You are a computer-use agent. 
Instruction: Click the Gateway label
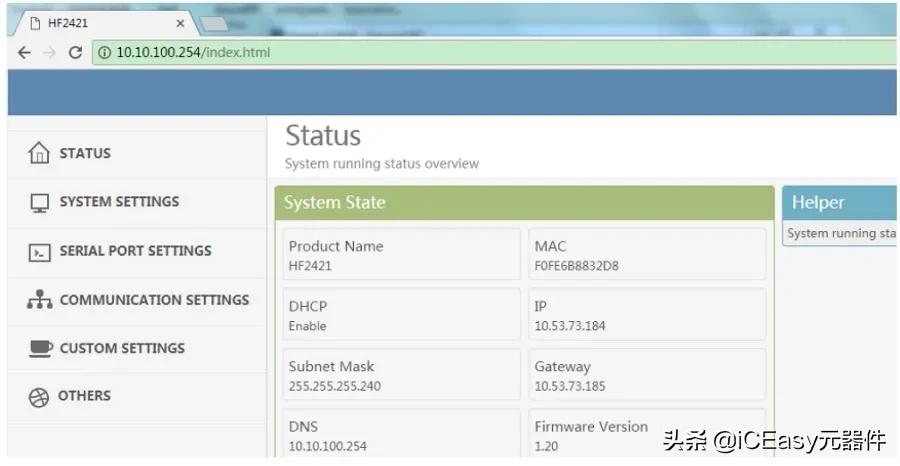[562, 367]
